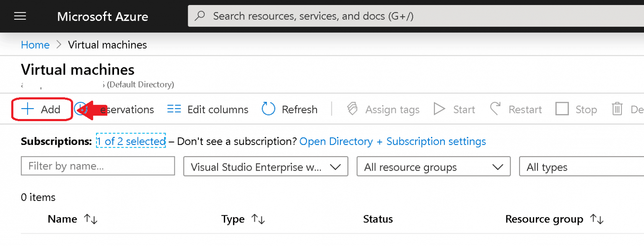Sort the list by Name
644x246 pixels.
coord(72,219)
